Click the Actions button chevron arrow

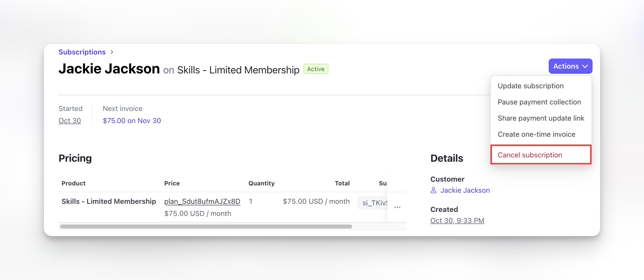[x=585, y=66]
